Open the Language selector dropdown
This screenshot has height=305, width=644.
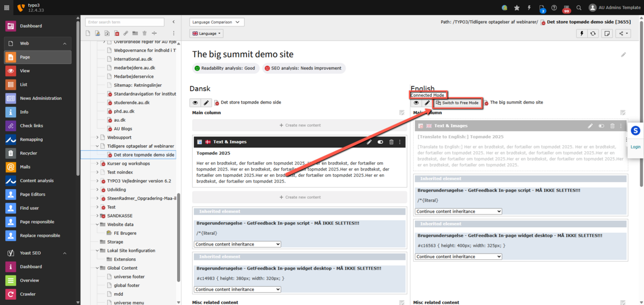(207, 33)
